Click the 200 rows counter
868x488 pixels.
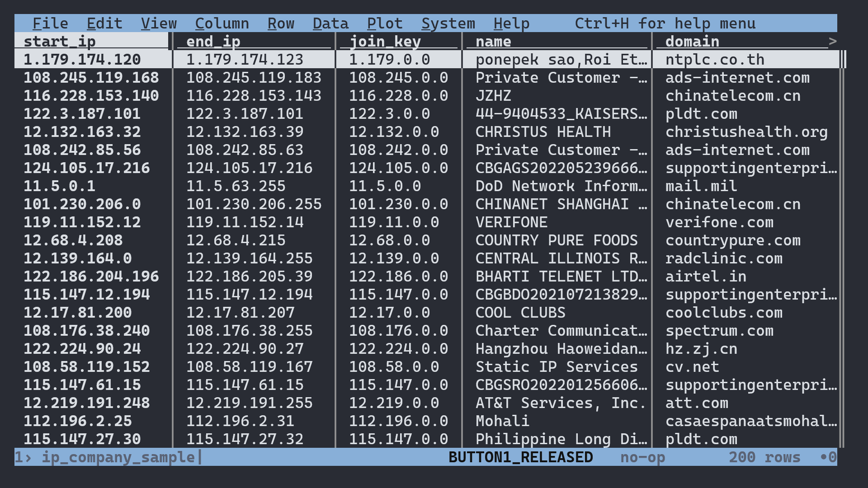(x=765, y=457)
